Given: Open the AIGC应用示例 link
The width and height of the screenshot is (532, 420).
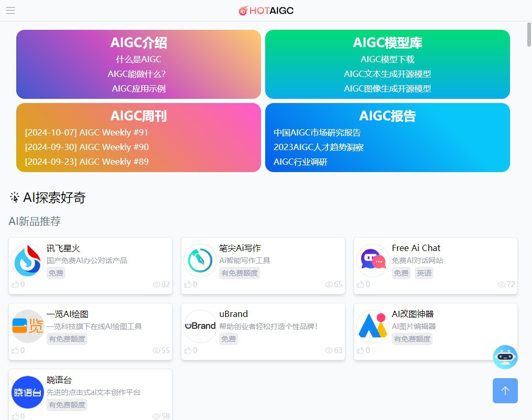Looking at the screenshot, I should [139, 88].
